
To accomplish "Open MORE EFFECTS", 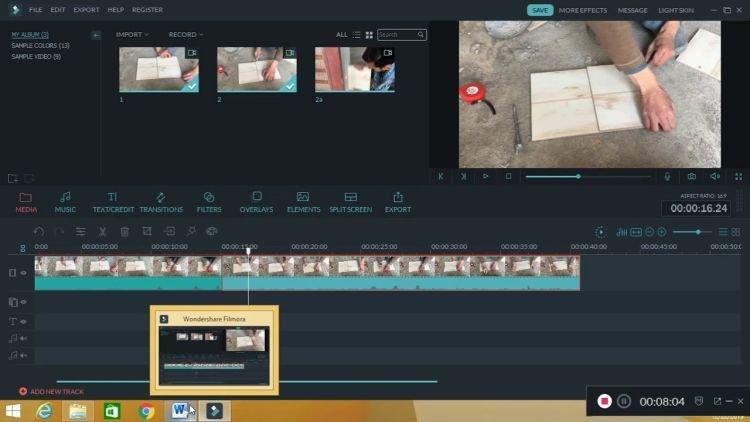I will [583, 10].
